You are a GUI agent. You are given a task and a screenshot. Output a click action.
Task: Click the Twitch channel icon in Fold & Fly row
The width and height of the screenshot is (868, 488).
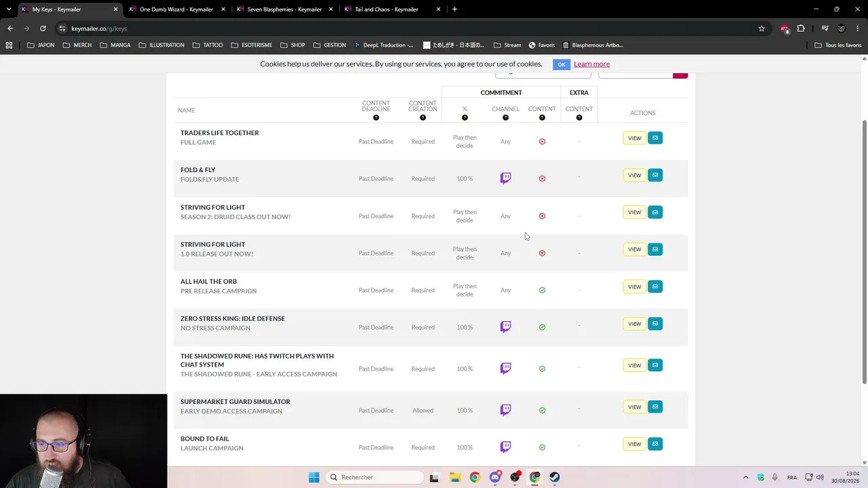click(x=505, y=178)
